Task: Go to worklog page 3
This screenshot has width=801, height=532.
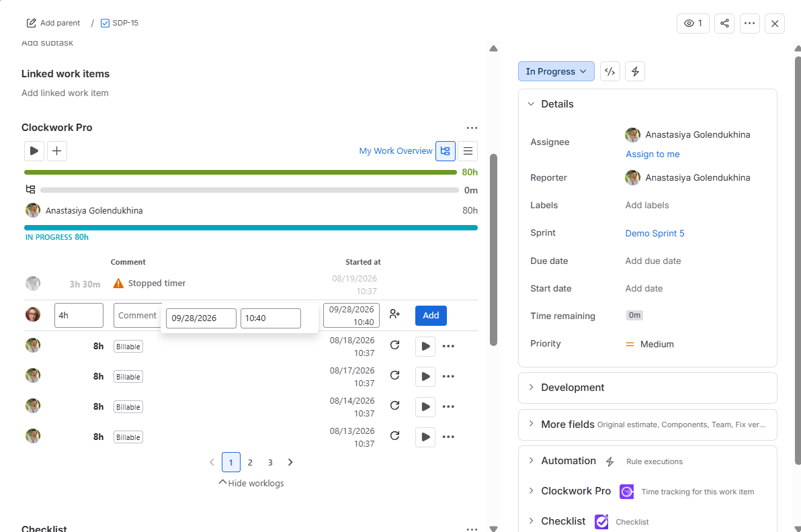Action: pyautogui.click(x=270, y=463)
